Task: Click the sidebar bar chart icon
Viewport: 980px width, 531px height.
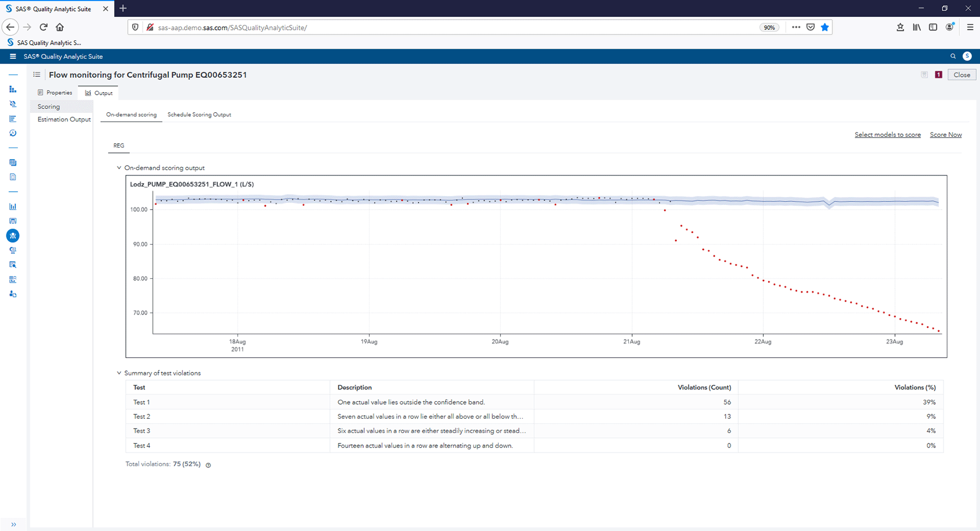Action: [13, 206]
